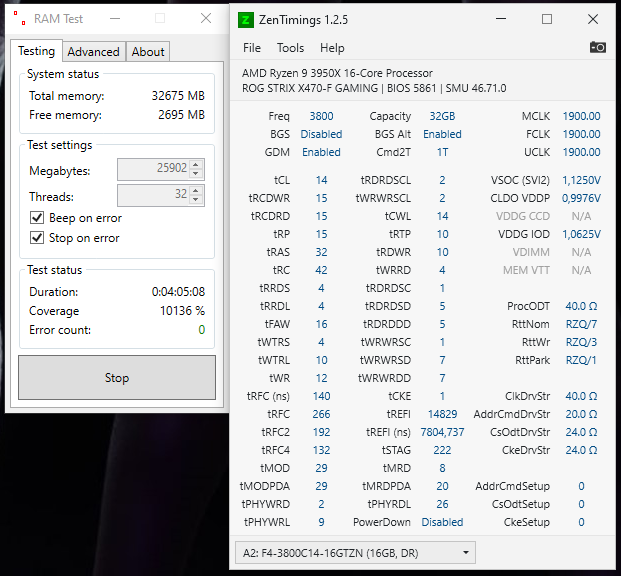Click the FCLK value 1900.00
This screenshot has height=576, width=621.
581,134
